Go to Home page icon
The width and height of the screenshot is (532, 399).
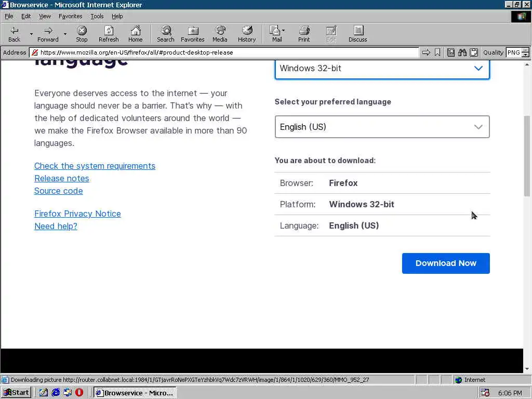pos(136,34)
